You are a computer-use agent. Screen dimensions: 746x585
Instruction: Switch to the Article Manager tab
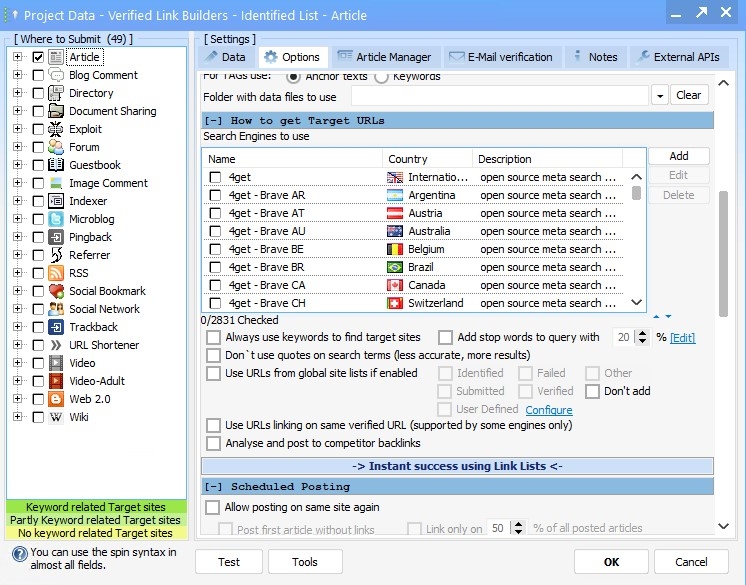coord(385,57)
